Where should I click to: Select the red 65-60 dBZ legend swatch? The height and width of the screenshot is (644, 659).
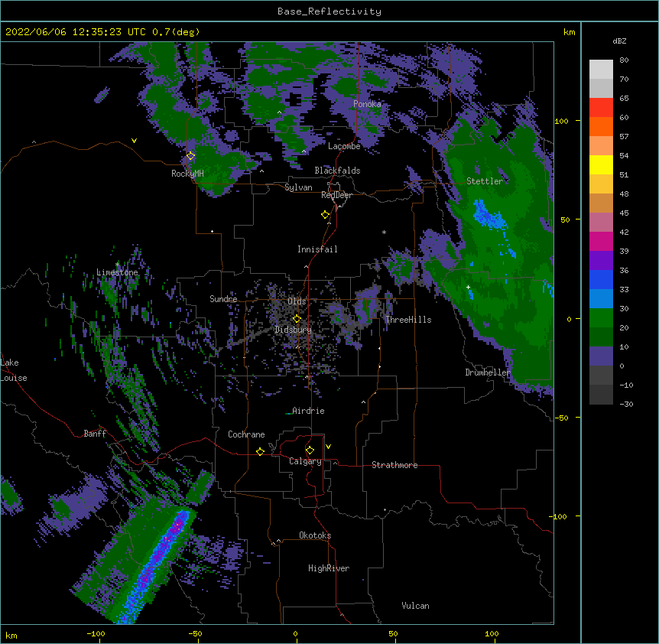[x=601, y=108]
